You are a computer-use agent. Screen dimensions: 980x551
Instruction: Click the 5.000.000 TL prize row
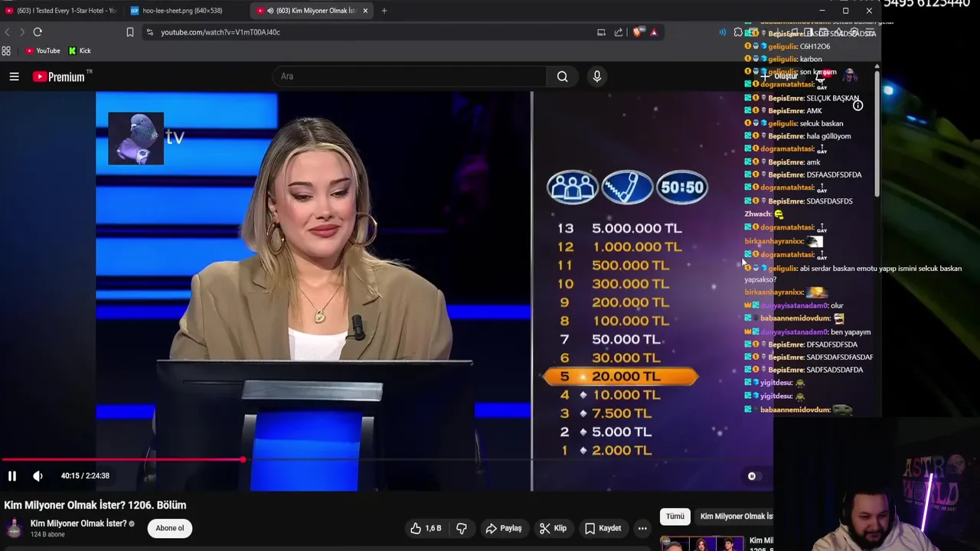click(x=620, y=228)
